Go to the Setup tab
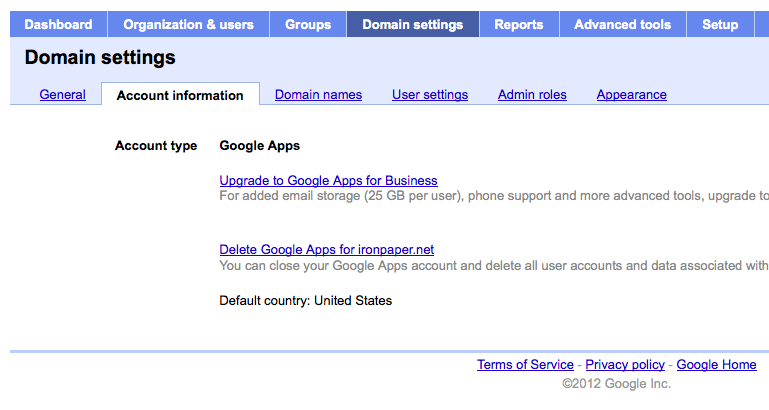The image size is (769, 410). (720, 25)
